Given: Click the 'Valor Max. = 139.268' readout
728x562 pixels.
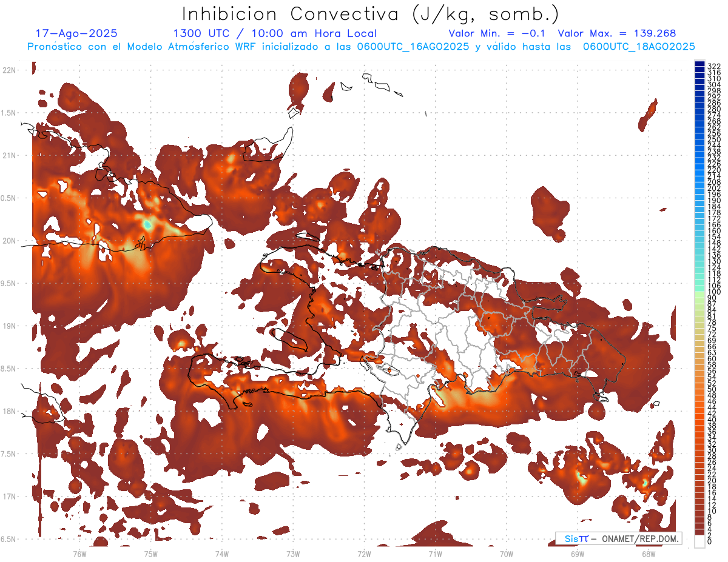Looking at the screenshot, I should [617, 34].
